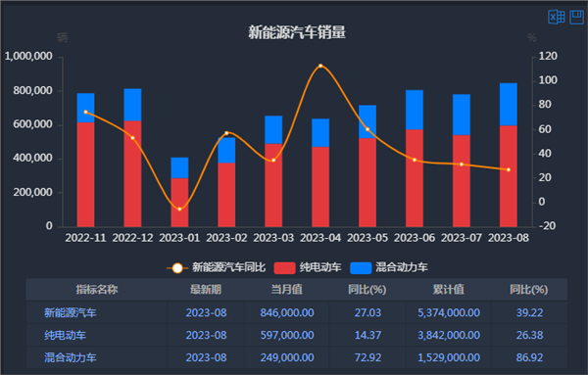Toggle 新能源汽车同比 line series in legend

228,267
